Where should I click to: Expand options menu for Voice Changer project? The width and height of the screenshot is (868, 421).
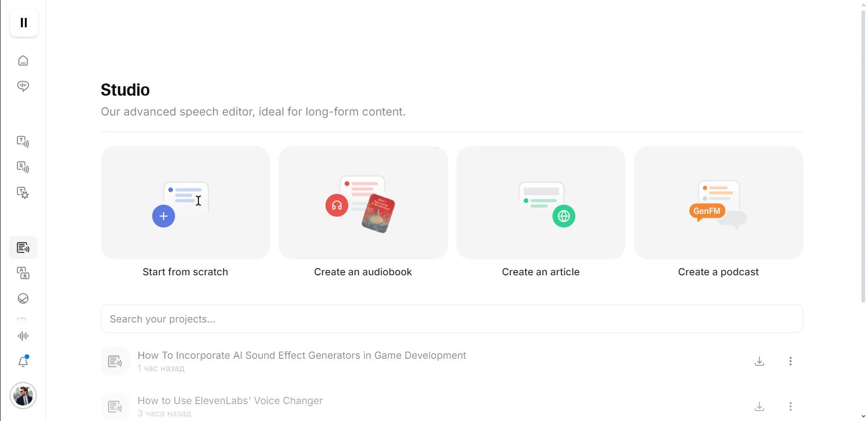pos(790,406)
